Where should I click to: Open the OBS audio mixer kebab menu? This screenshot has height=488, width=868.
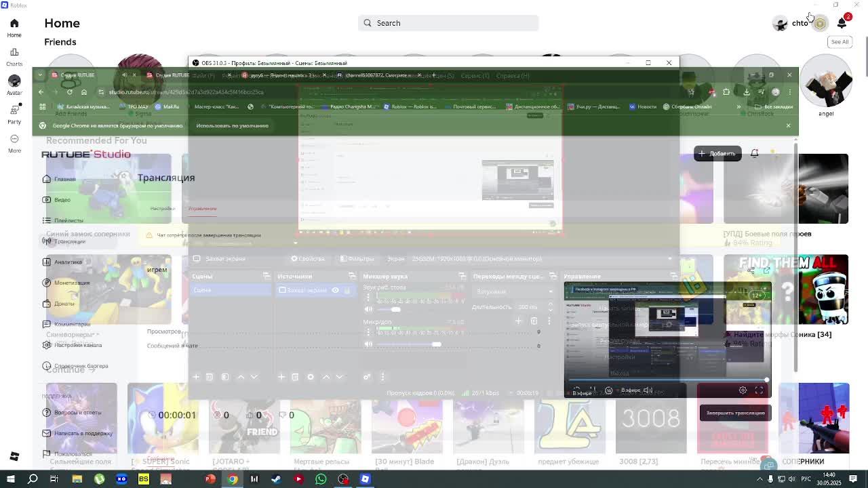[382, 377]
